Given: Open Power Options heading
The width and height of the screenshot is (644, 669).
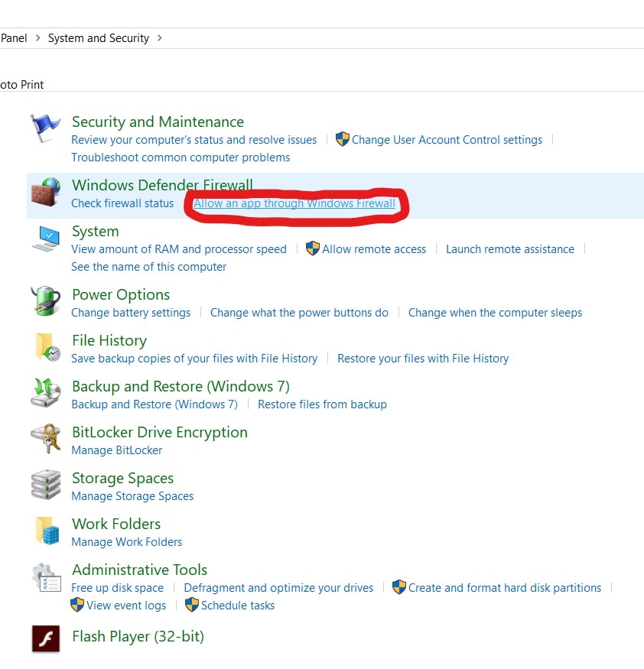Looking at the screenshot, I should [121, 295].
